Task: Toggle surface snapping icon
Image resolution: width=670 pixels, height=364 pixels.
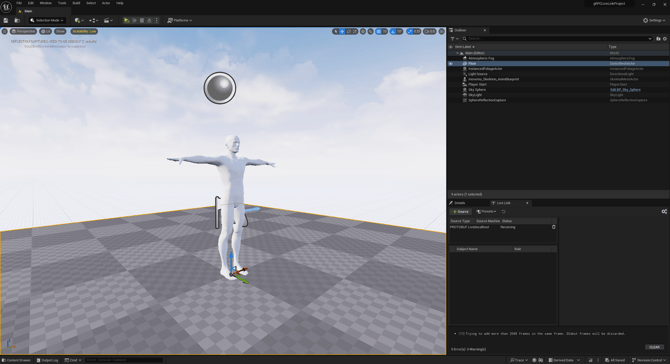Action: (370, 31)
